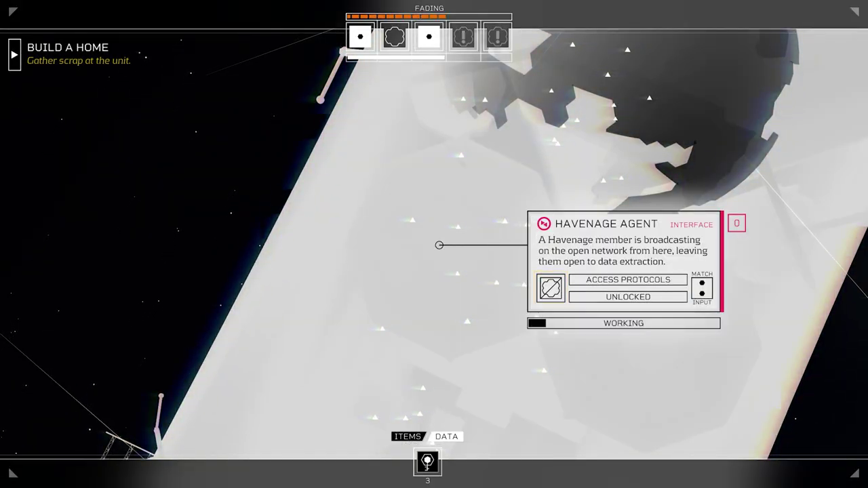Screen dimensions: 868x488
Task: Click the pink Havenage Agent emblem icon
Action: tap(544, 224)
